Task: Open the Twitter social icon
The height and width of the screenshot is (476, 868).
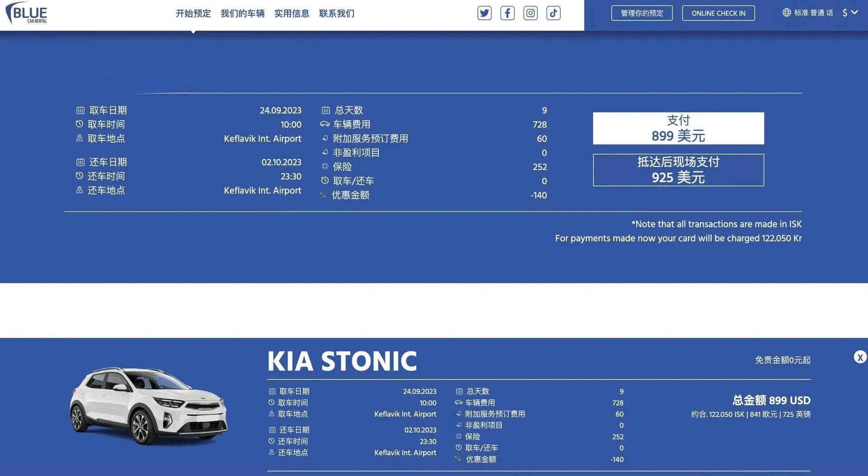Action: [x=484, y=13]
